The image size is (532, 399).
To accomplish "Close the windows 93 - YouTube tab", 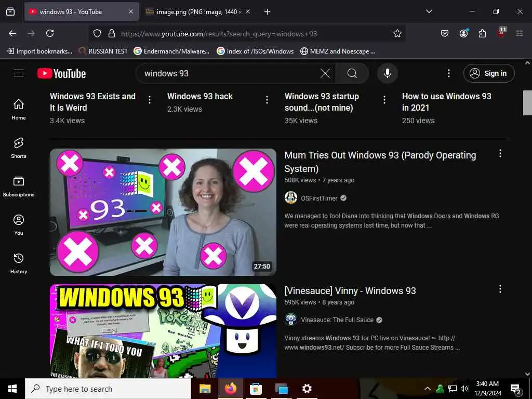I will pos(131,12).
